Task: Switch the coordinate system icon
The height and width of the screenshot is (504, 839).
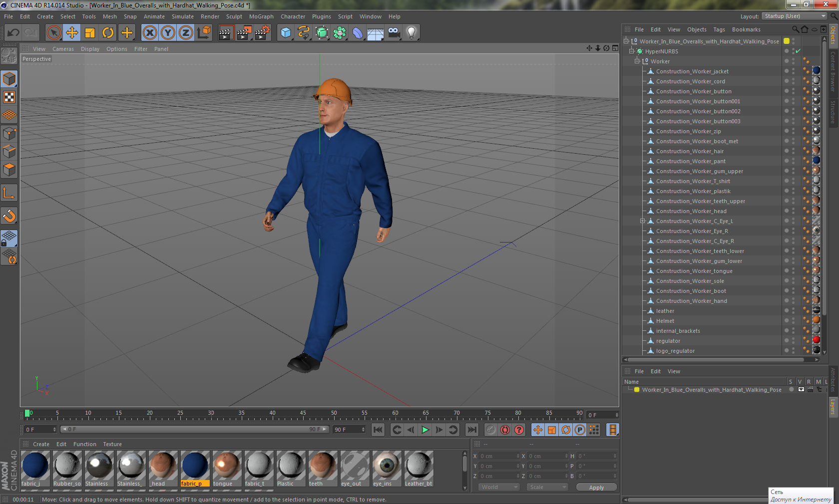Action: (204, 33)
